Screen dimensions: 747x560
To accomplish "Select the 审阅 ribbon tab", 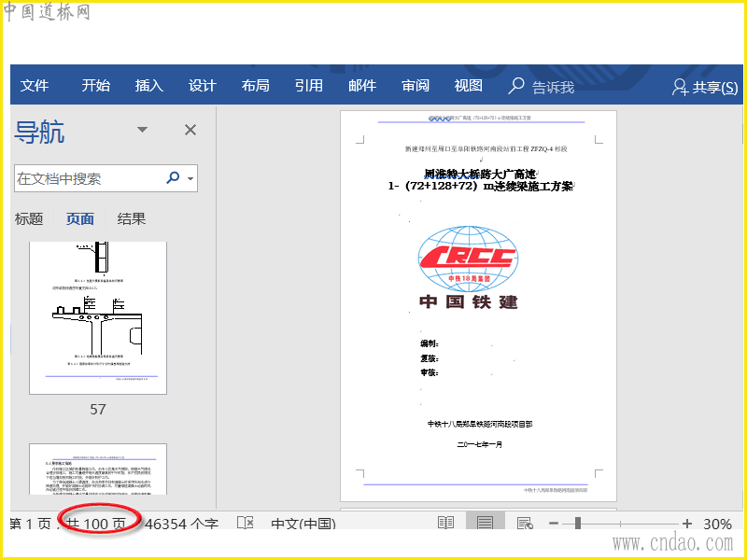I will click(x=416, y=86).
